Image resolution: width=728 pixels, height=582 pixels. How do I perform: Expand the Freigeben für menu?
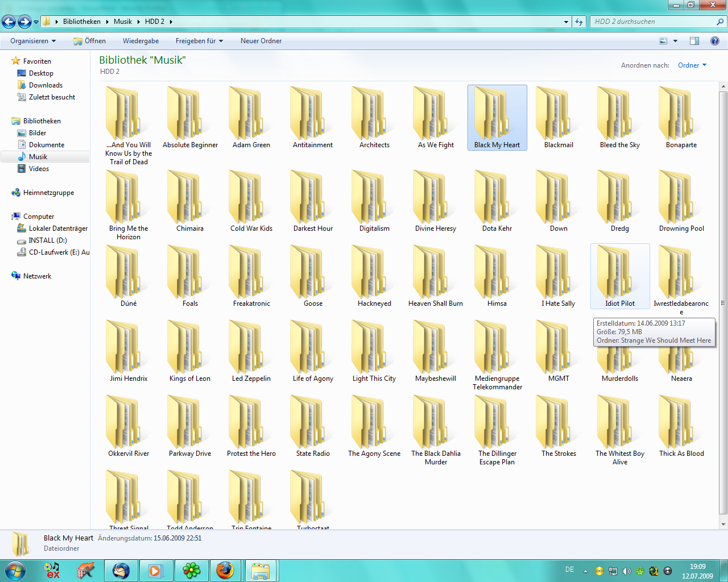pos(199,41)
